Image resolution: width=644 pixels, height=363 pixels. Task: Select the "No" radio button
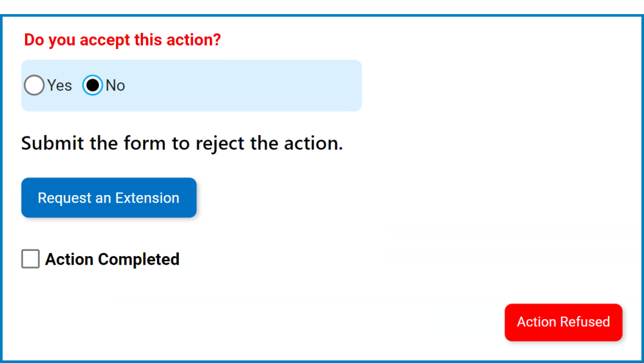93,86
